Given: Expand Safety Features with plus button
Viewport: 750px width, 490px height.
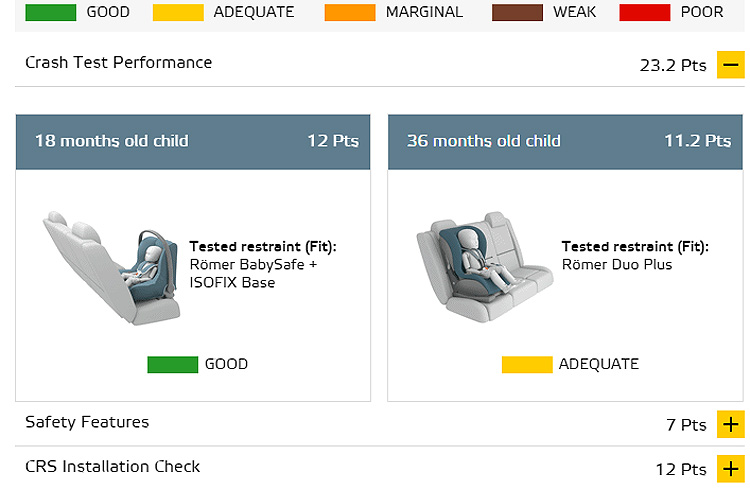Looking at the screenshot, I should 730,424.
